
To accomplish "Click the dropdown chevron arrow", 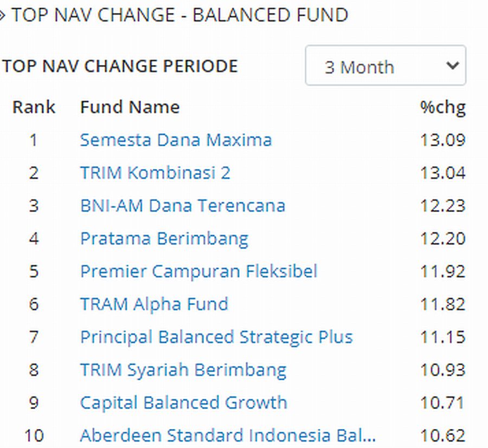I will point(452,66).
